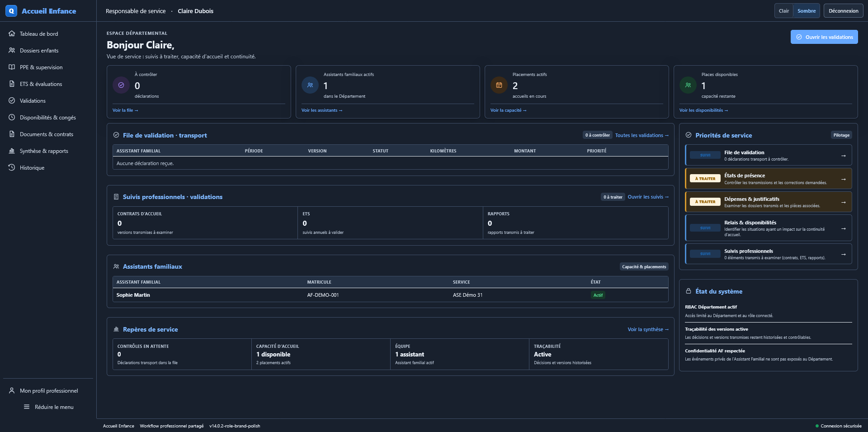Click the Suivis professionnels header icon
This screenshot has height=432, width=868.
(116, 197)
